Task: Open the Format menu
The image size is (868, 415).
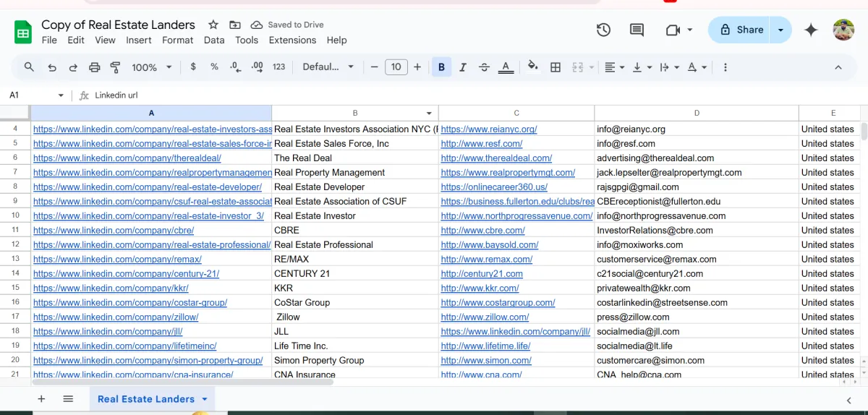Action: tap(178, 40)
